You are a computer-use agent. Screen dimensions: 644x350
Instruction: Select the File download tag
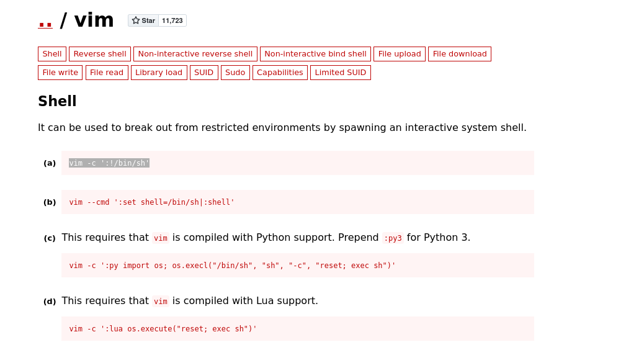tap(460, 54)
